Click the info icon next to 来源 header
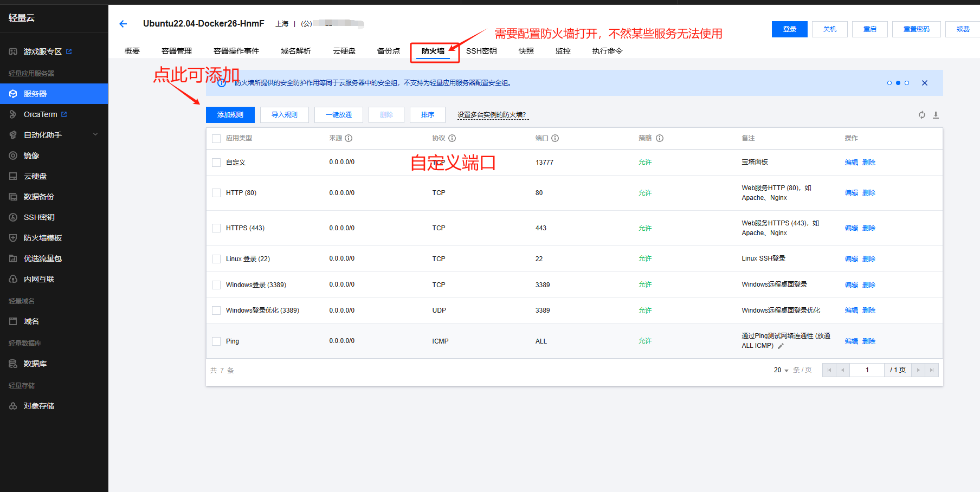The image size is (980, 492). 349,138
